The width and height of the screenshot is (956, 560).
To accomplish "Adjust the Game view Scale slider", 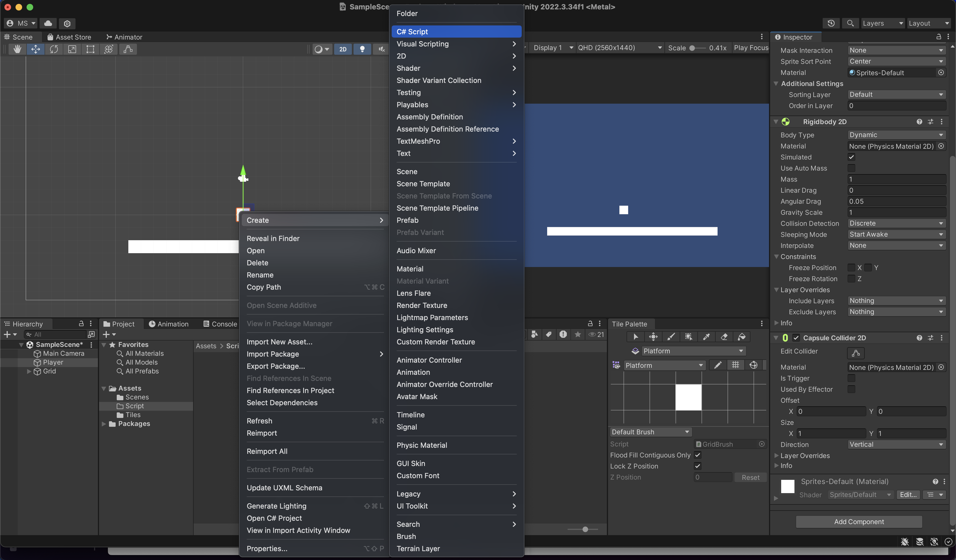I will [693, 48].
